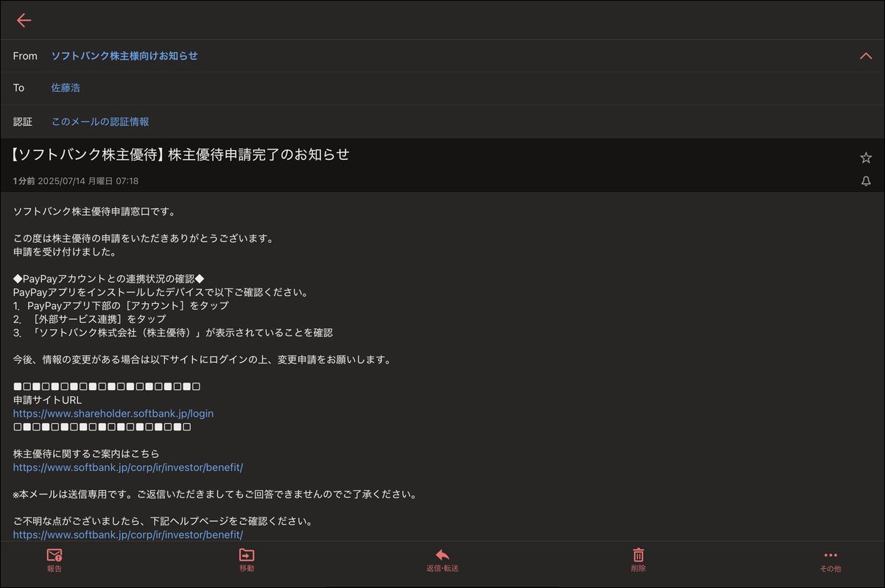This screenshot has width=885, height=588.
Task: Select step 1 PayPayアプリ下部の［アカウント］をタップ
Action: (x=121, y=305)
